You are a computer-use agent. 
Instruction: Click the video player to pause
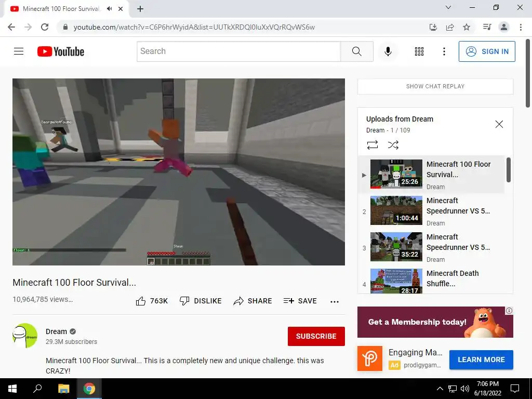[x=179, y=171]
